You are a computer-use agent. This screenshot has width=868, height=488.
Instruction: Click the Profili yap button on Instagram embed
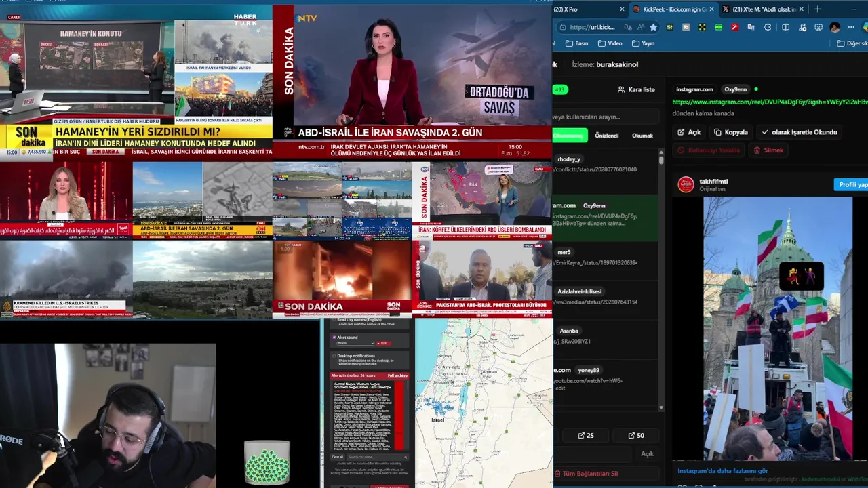tap(852, 184)
